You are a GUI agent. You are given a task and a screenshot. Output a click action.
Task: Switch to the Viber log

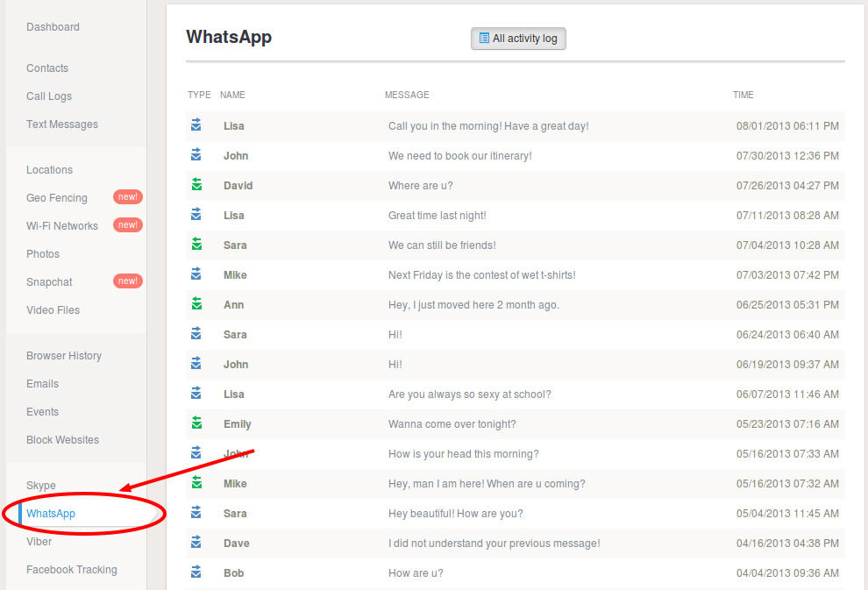pos(39,542)
